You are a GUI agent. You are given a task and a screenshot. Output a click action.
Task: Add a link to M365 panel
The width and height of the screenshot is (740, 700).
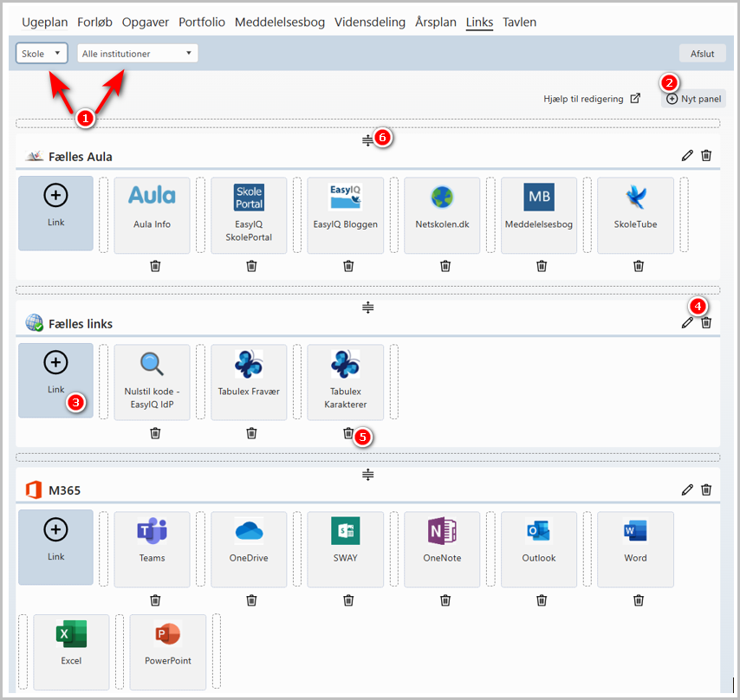[x=55, y=548]
